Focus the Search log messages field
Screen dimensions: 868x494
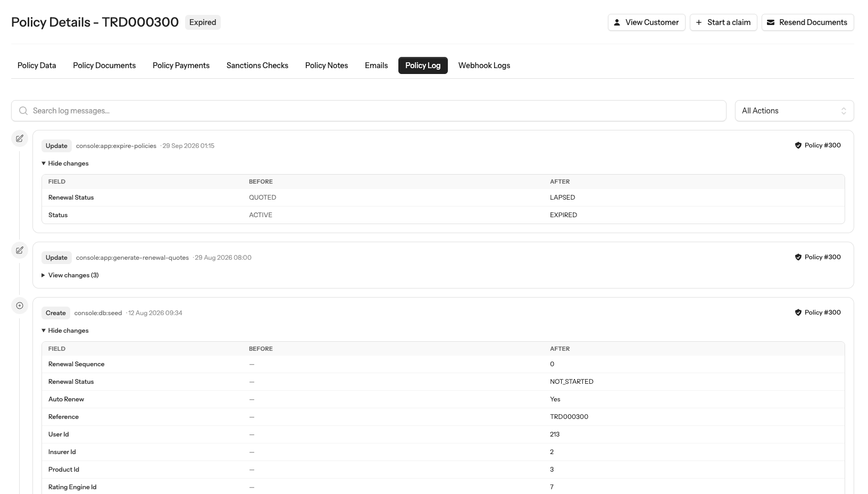(x=369, y=111)
